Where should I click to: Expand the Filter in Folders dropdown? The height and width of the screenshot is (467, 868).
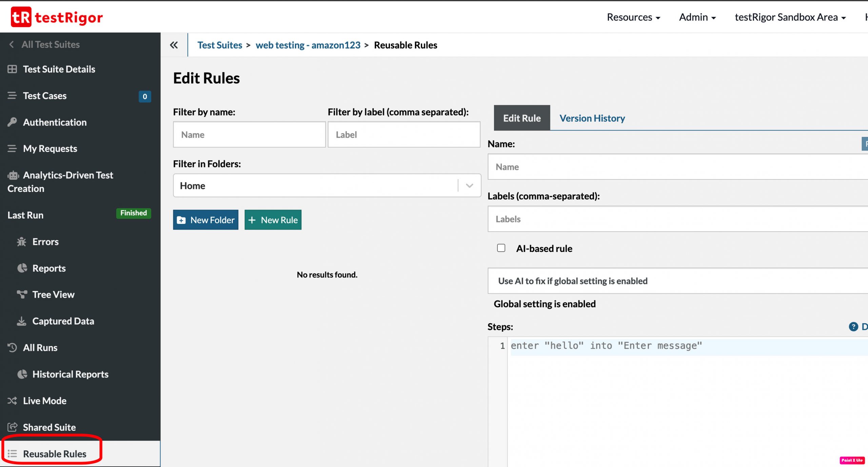(x=469, y=186)
